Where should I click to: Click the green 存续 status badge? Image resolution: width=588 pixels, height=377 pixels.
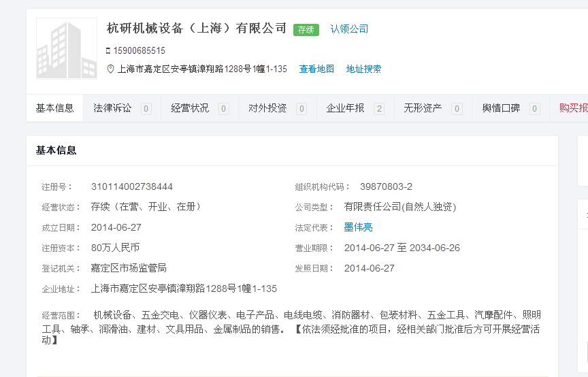pyautogui.click(x=306, y=29)
